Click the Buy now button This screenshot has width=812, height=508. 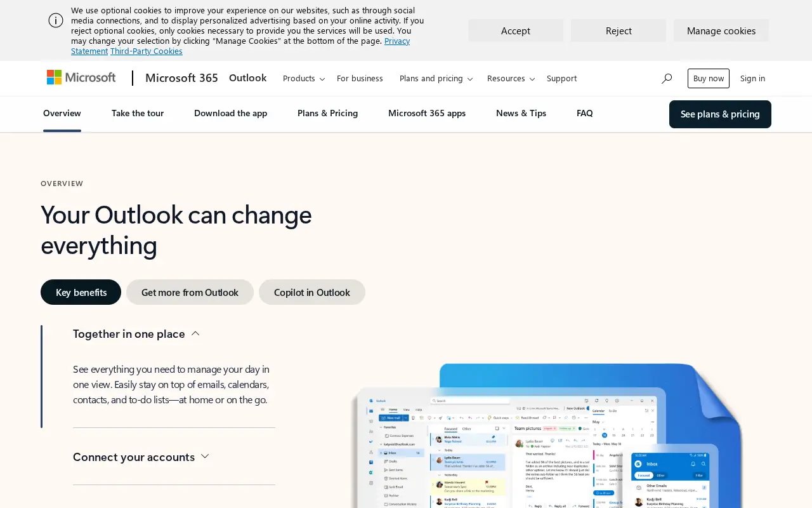(709, 78)
